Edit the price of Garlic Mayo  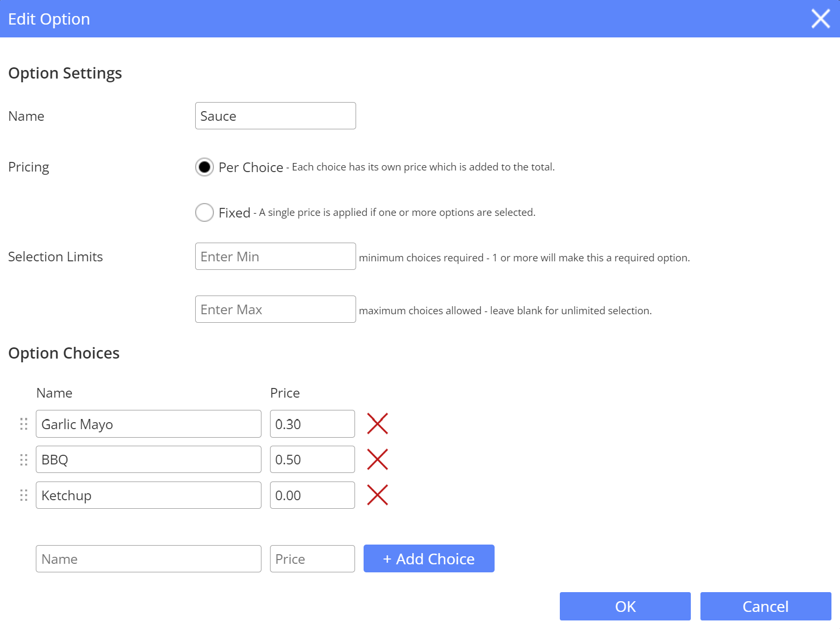312,424
